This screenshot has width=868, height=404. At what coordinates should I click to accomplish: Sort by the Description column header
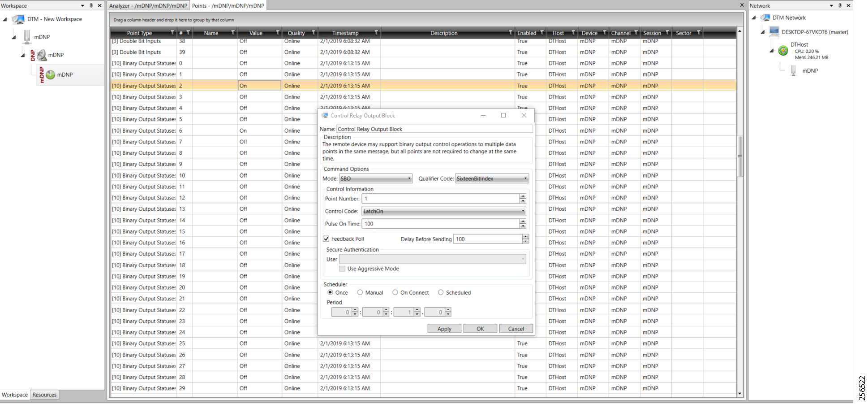444,33
